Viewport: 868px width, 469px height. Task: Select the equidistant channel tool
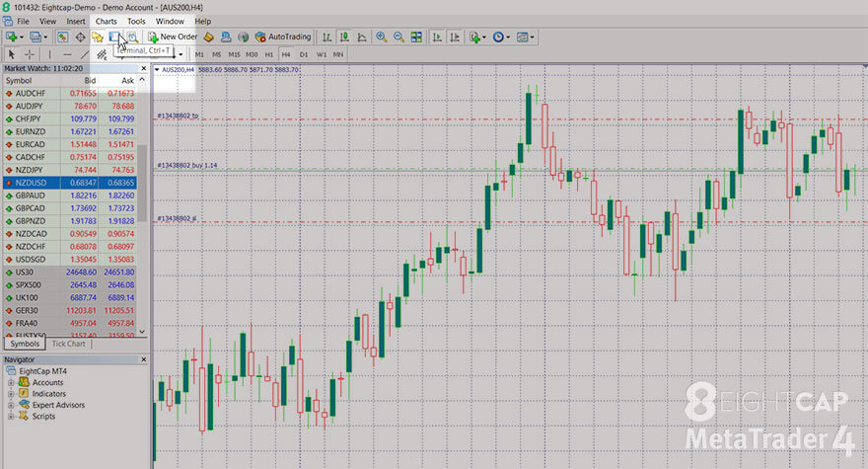[102, 54]
